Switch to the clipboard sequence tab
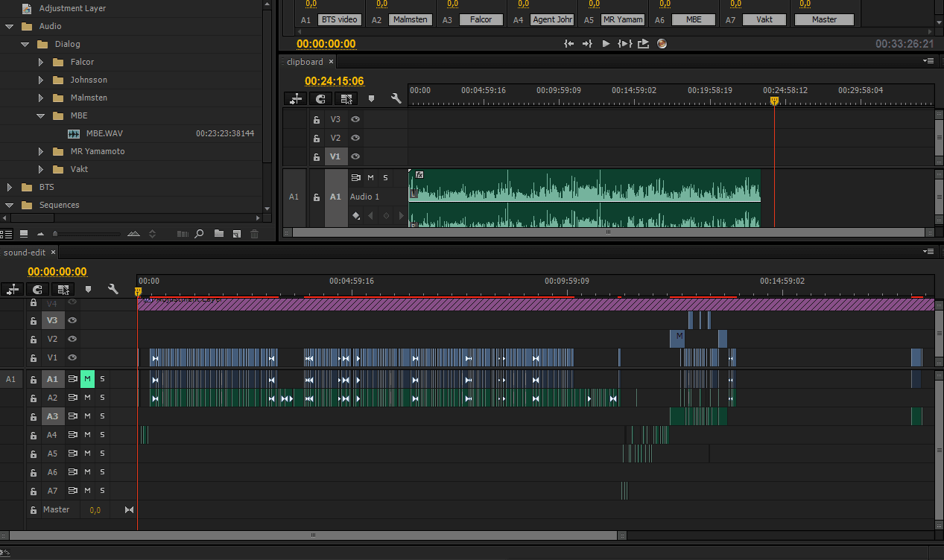 pos(305,62)
